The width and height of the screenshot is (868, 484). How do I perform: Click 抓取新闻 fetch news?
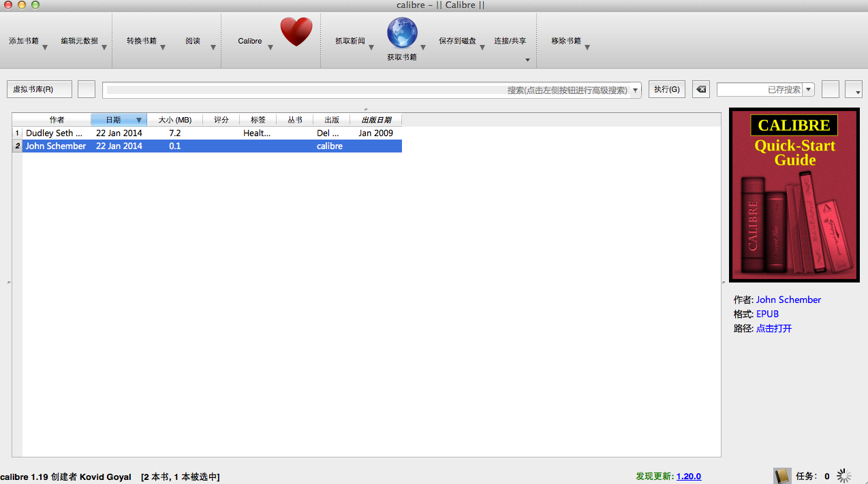click(350, 41)
